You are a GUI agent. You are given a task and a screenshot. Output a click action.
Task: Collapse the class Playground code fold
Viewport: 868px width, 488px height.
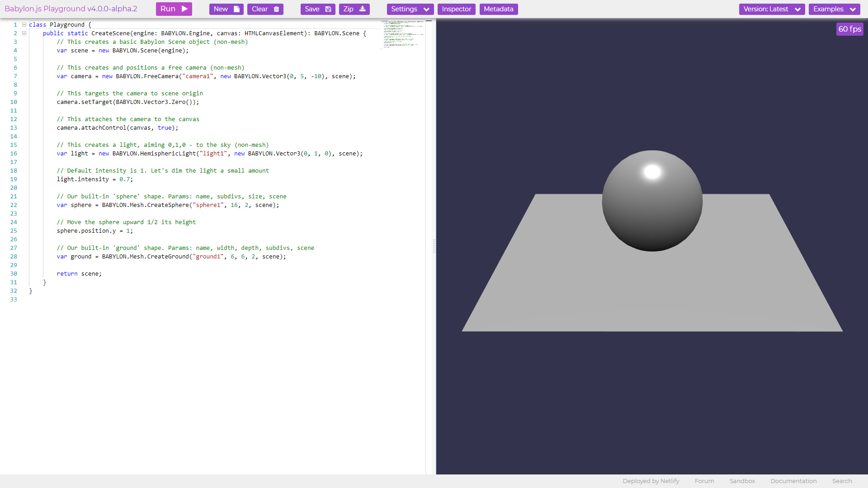click(x=24, y=25)
